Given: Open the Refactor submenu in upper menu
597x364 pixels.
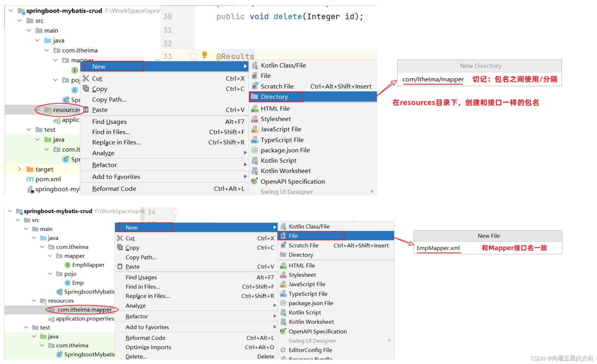Looking at the screenshot, I should [105, 165].
